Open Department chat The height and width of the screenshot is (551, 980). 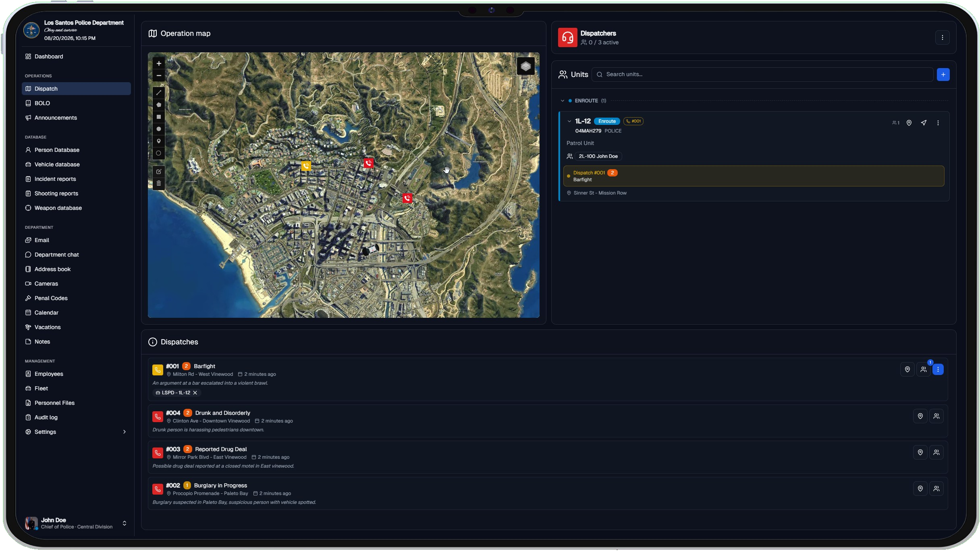(x=76, y=255)
